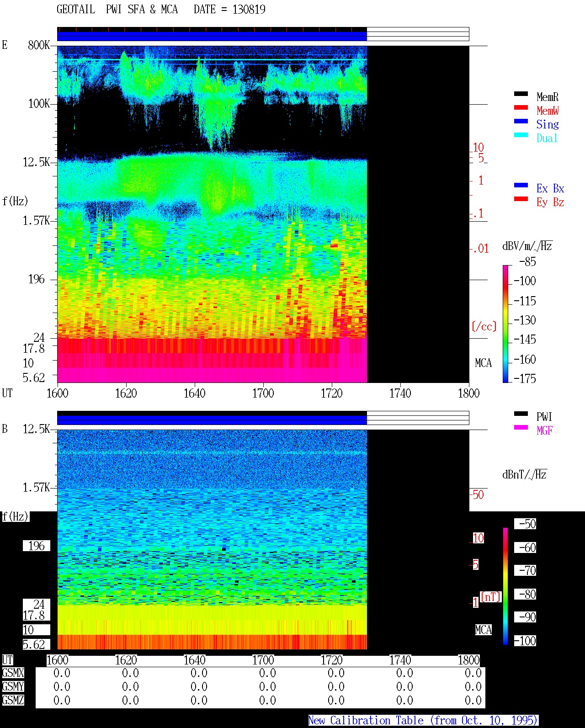Viewport: 585px width, 728px height.
Task: Click the cyan Dual legend swatch
Action: [x=521, y=135]
